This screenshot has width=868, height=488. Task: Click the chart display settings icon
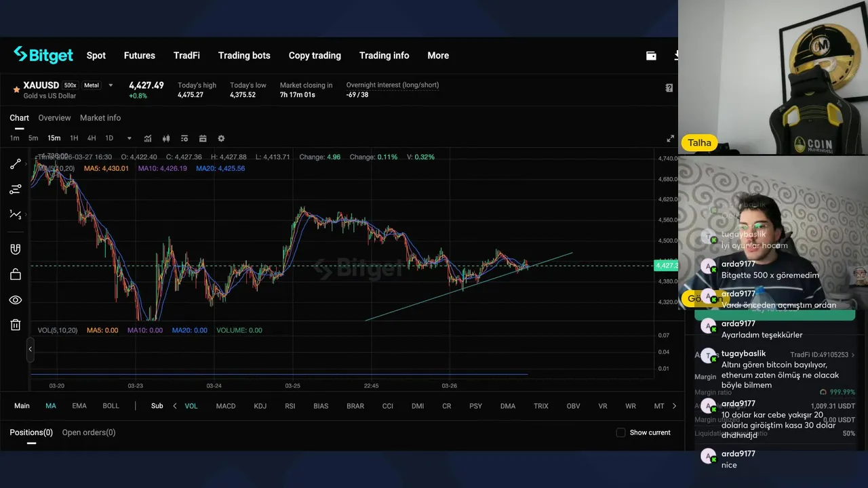click(184, 138)
